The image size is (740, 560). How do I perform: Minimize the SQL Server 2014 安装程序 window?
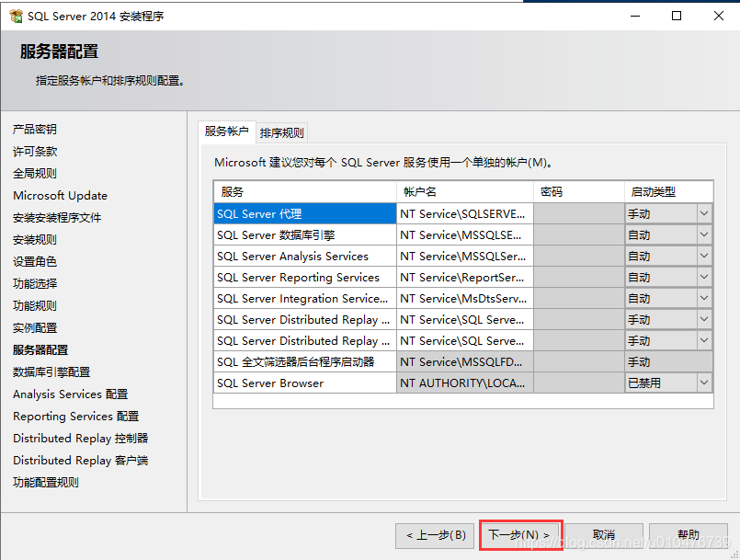635,16
